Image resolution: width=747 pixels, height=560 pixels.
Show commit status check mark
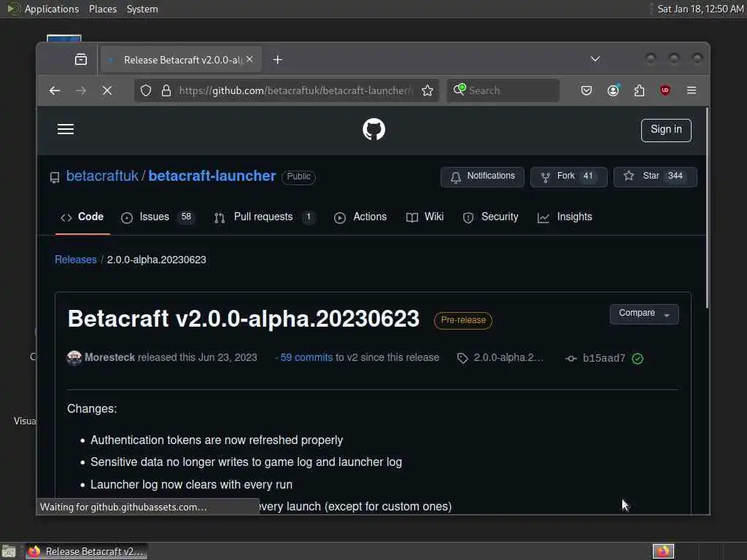pos(638,359)
